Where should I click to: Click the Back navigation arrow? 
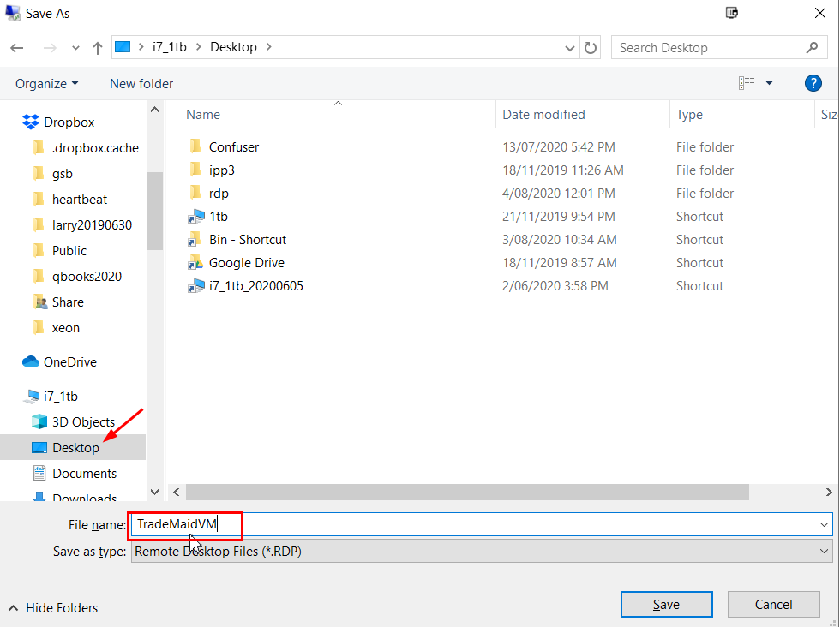(x=17, y=48)
